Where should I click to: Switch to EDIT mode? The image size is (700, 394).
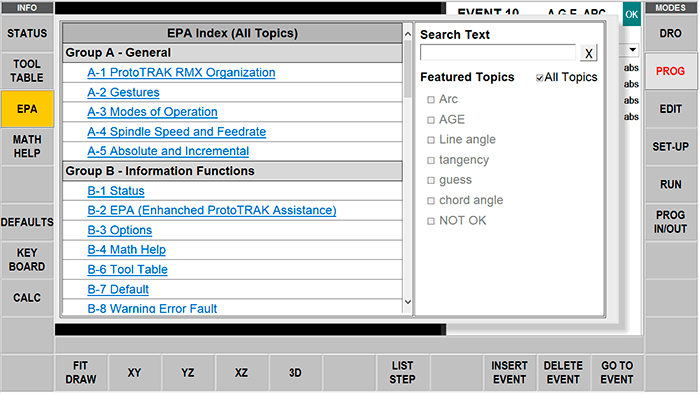pos(670,109)
